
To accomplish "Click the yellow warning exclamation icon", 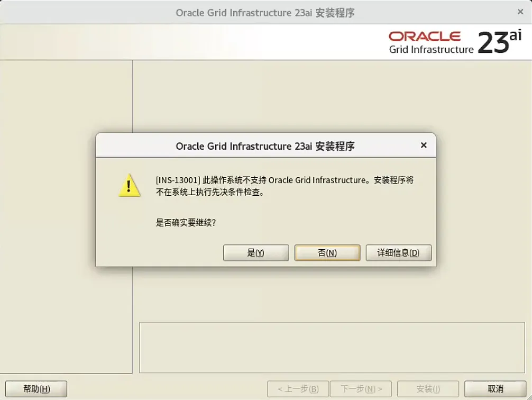I will [129, 186].
